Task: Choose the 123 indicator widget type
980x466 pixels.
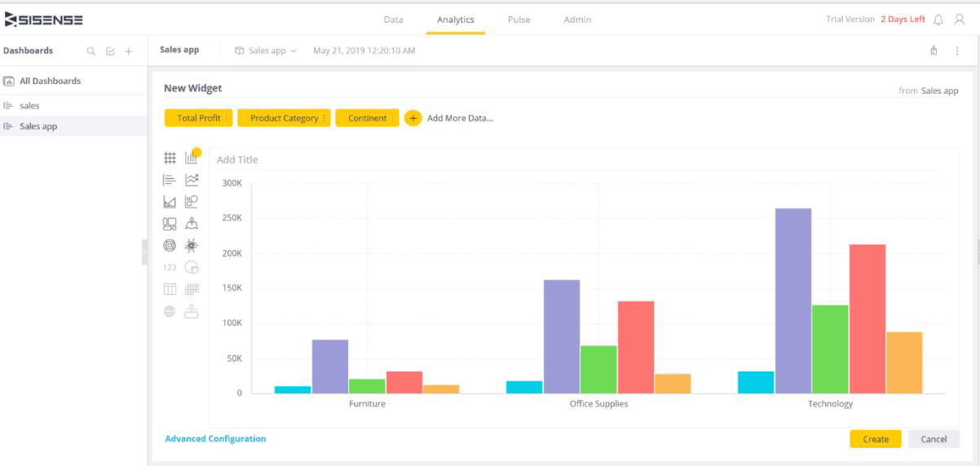Action: click(x=170, y=267)
